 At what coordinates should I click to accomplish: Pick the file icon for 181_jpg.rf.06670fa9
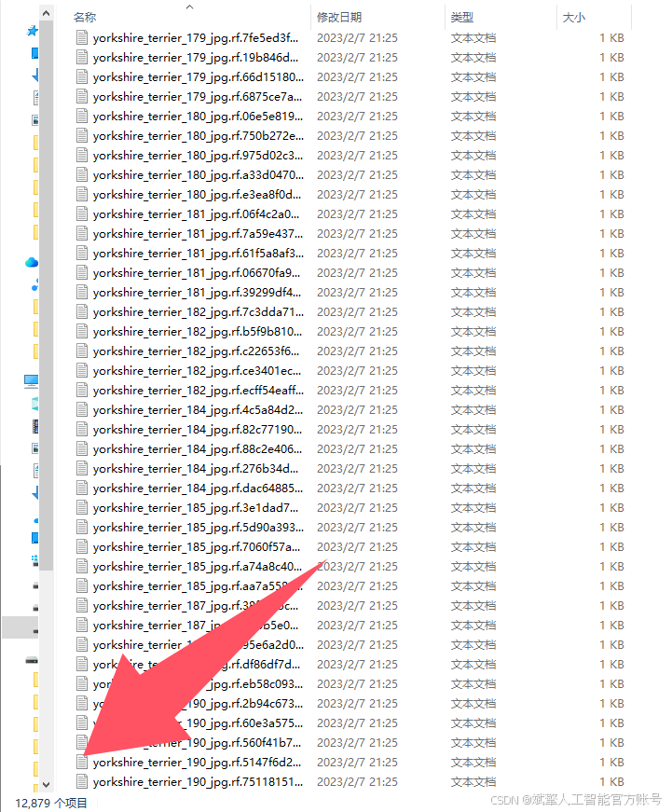82,273
